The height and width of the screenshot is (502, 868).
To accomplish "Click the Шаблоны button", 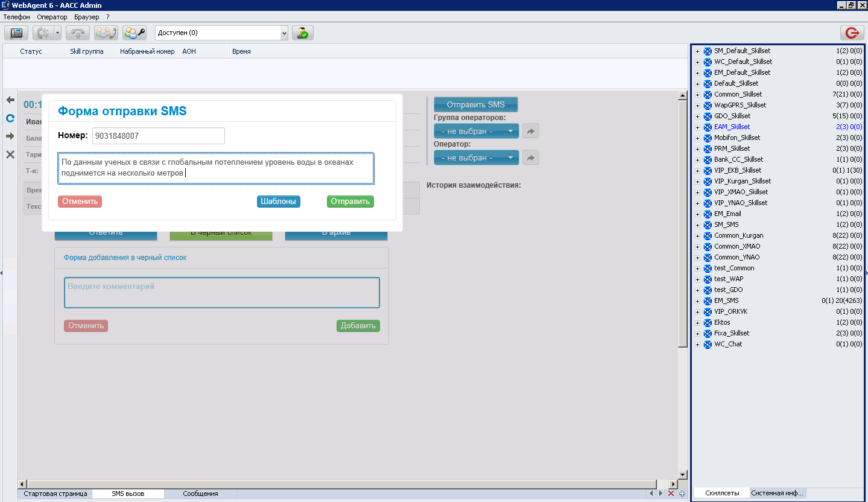I will 279,202.
